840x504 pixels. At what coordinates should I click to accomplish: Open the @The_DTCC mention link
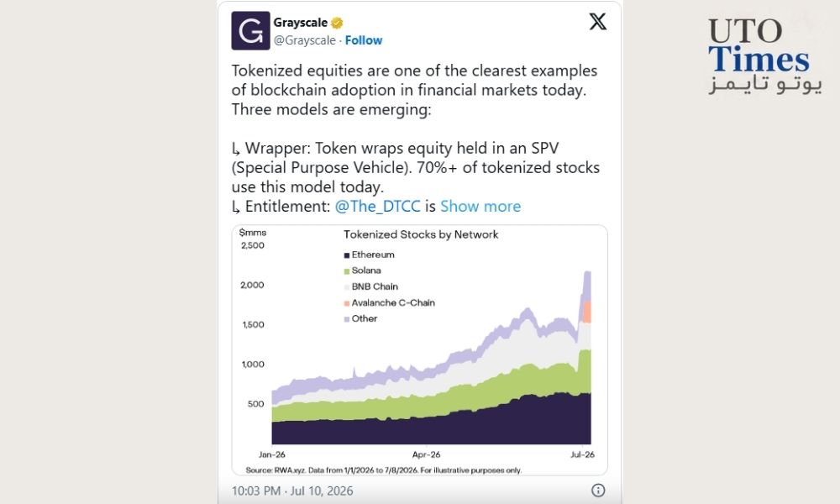(378, 206)
